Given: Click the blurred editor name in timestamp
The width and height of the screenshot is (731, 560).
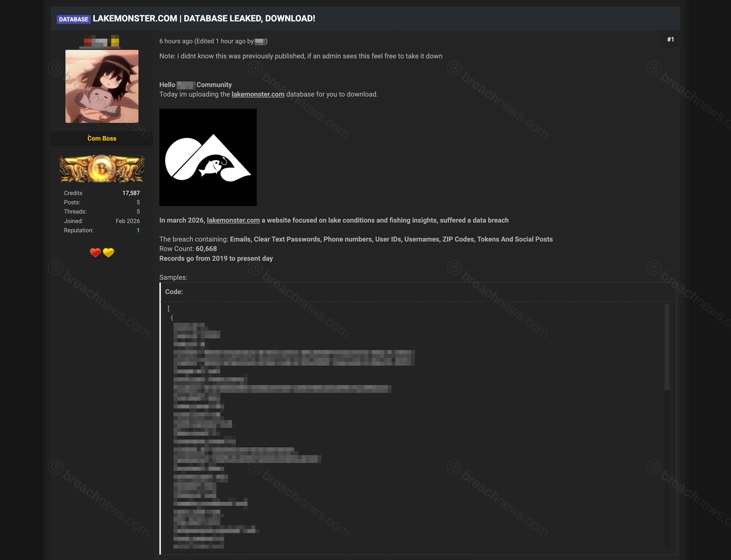Looking at the screenshot, I should [x=260, y=41].
